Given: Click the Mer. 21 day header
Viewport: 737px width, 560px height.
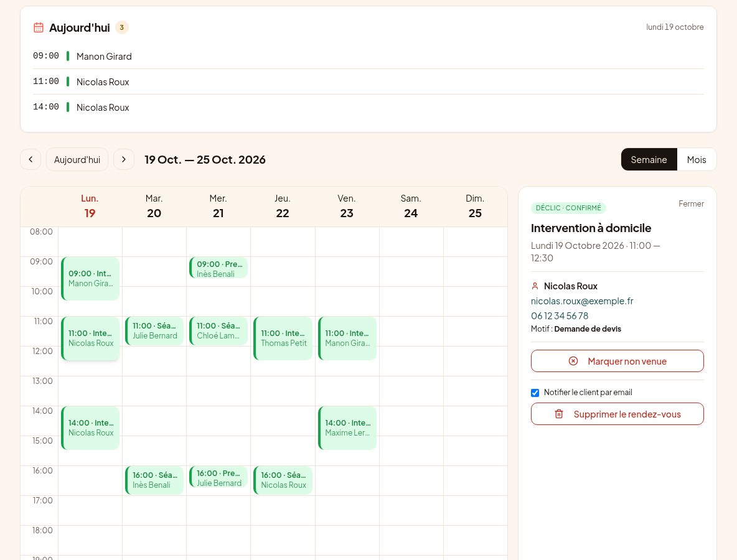Looking at the screenshot, I should (x=218, y=206).
